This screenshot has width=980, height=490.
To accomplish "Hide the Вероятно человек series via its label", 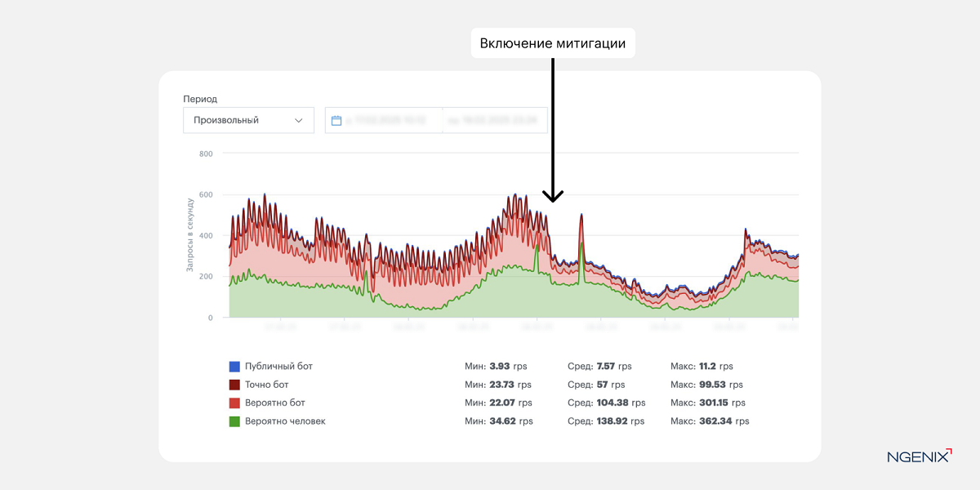I will 285,421.
